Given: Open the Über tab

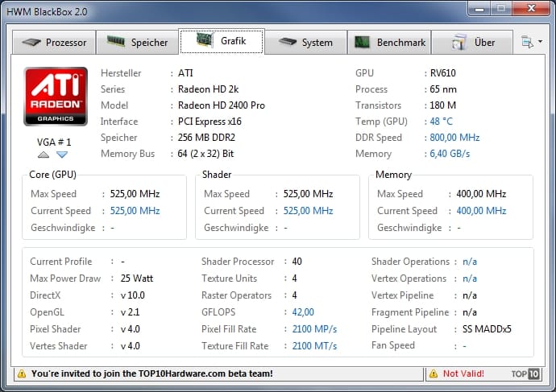Looking at the screenshot, I should pyautogui.click(x=472, y=42).
